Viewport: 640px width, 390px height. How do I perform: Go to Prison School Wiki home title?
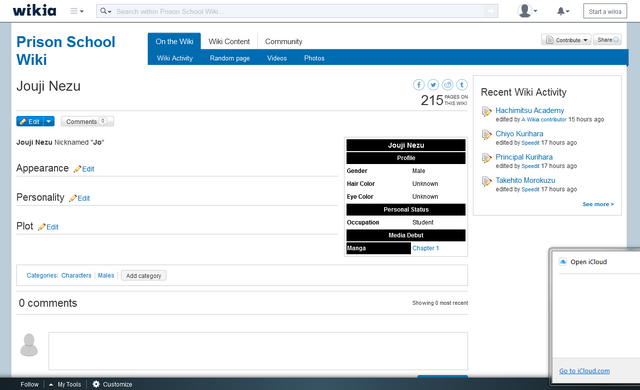66,51
